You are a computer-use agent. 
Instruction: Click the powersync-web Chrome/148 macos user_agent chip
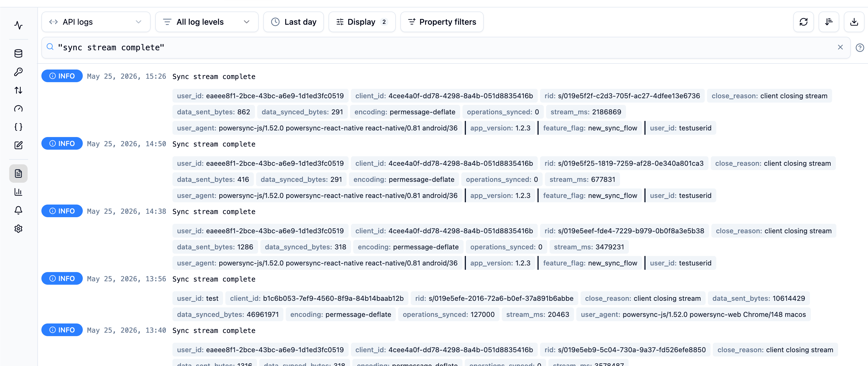(x=693, y=315)
